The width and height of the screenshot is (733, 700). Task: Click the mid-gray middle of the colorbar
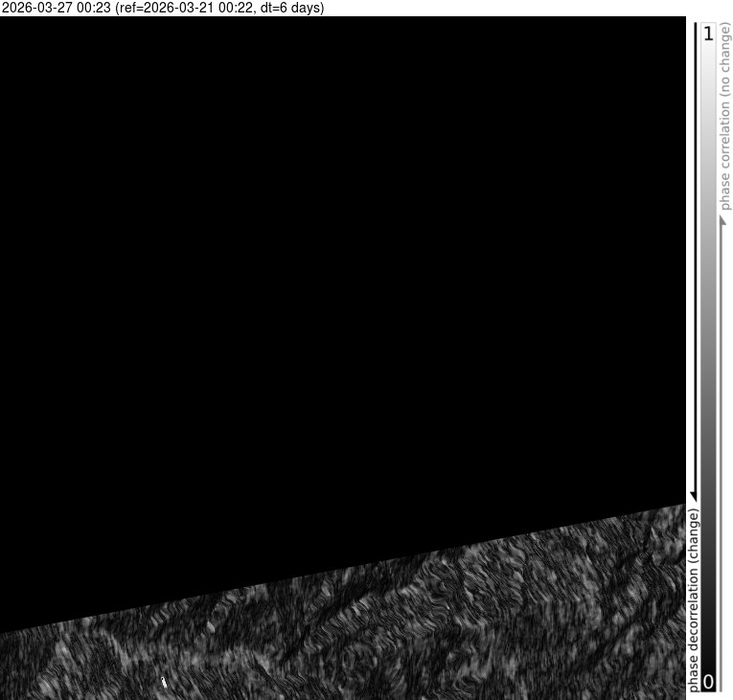point(708,354)
